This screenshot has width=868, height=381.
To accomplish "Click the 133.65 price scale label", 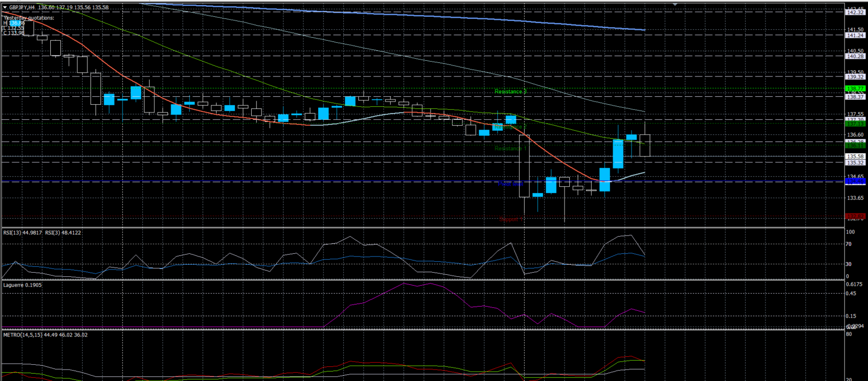I will point(855,198).
